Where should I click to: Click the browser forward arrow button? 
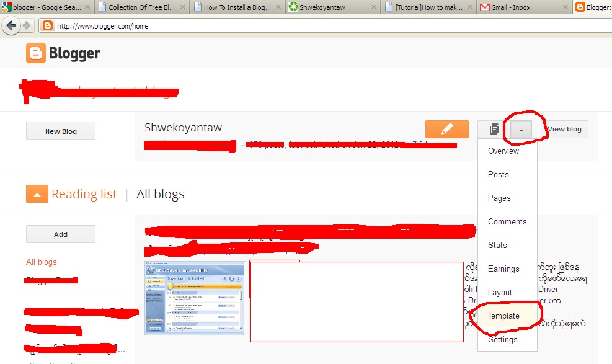(x=27, y=26)
